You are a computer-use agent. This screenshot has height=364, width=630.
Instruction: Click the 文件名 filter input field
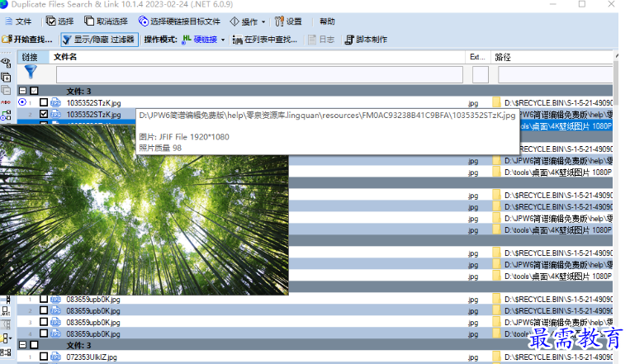point(259,75)
